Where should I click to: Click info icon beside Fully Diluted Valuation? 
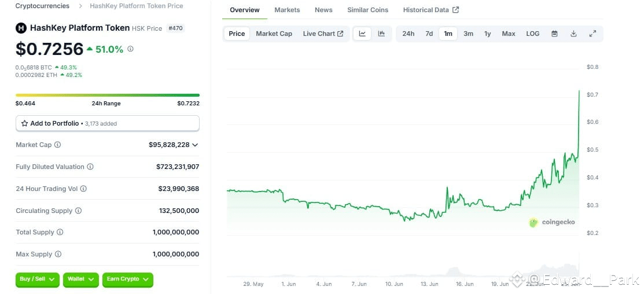[90, 167]
